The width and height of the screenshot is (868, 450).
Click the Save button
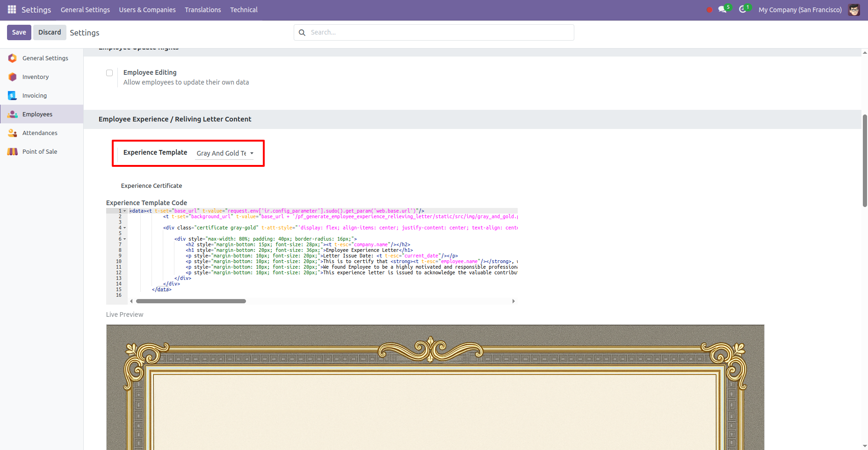pos(19,32)
